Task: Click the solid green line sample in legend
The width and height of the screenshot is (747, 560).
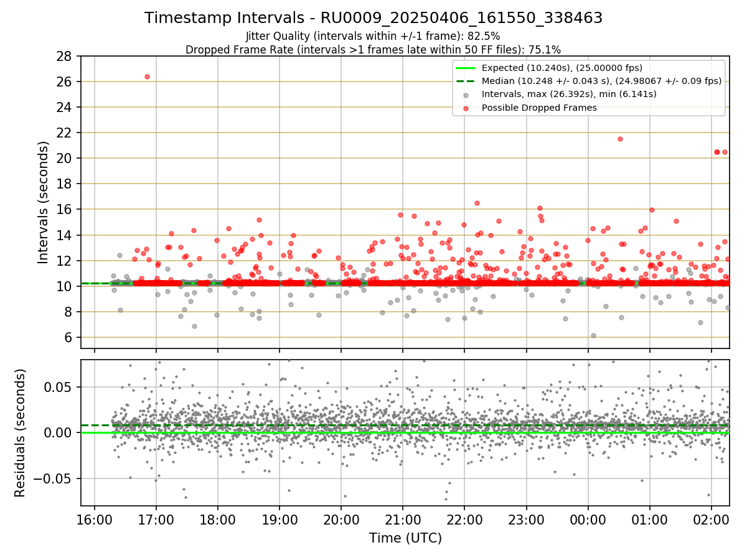Action: pyautogui.click(x=467, y=68)
